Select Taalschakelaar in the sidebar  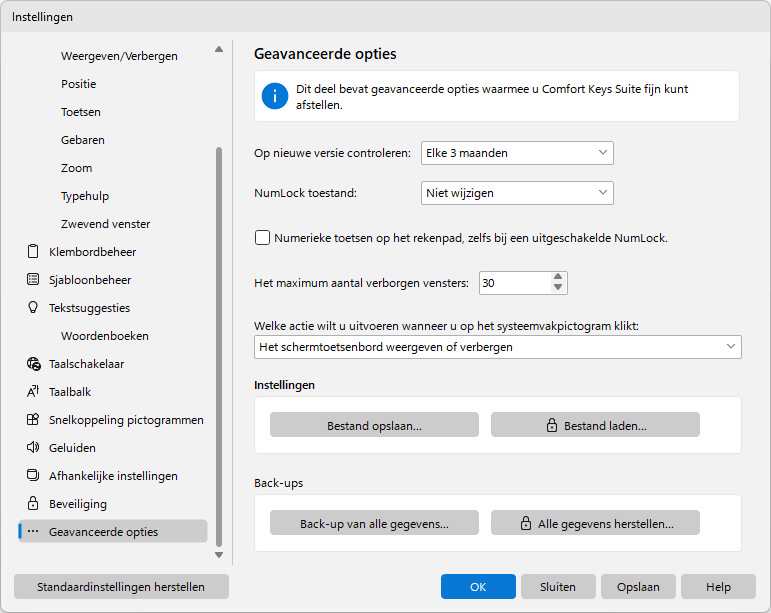tap(87, 364)
